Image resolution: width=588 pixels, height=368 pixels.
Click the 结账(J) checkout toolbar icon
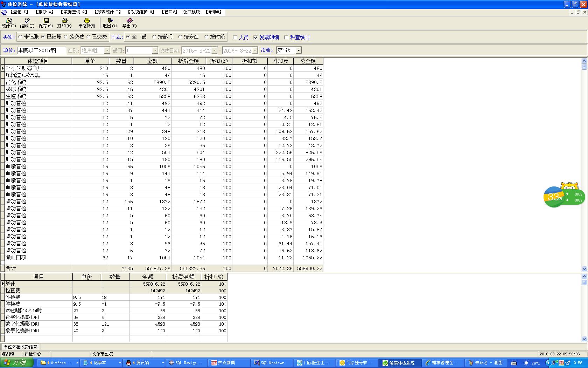pyautogui.click(x=27, y=23)
